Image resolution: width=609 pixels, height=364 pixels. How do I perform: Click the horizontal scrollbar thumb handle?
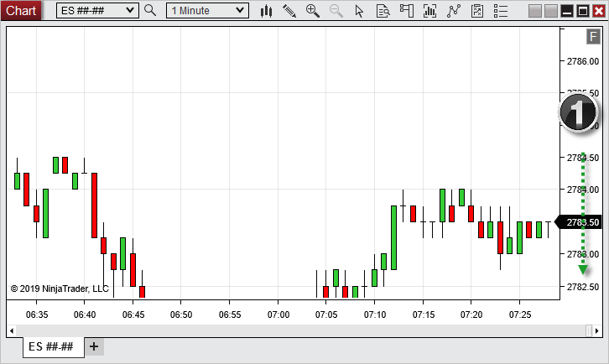589,331
